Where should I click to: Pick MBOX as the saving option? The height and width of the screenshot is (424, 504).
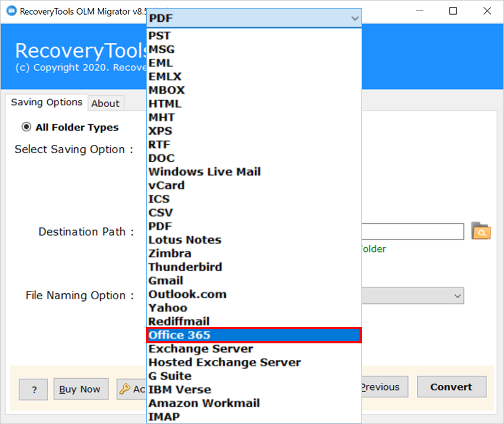(254, 90)
